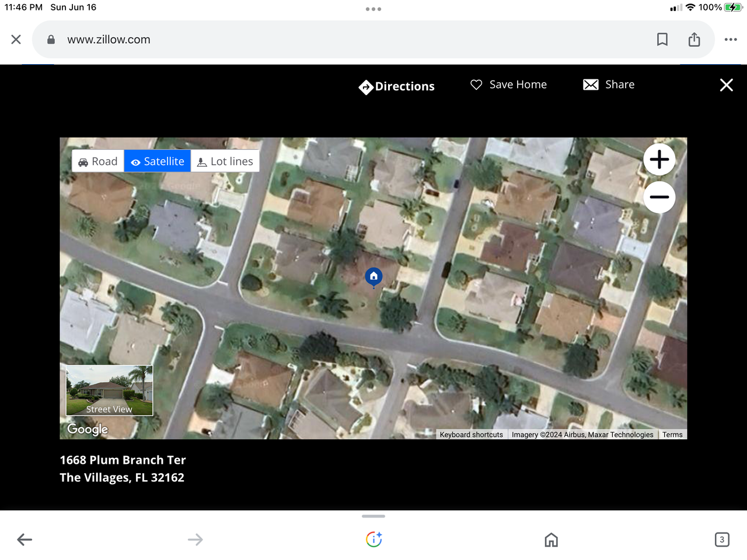
Task: Zoom in on the map
Action: pyautogui.click(x=659, y=159)
